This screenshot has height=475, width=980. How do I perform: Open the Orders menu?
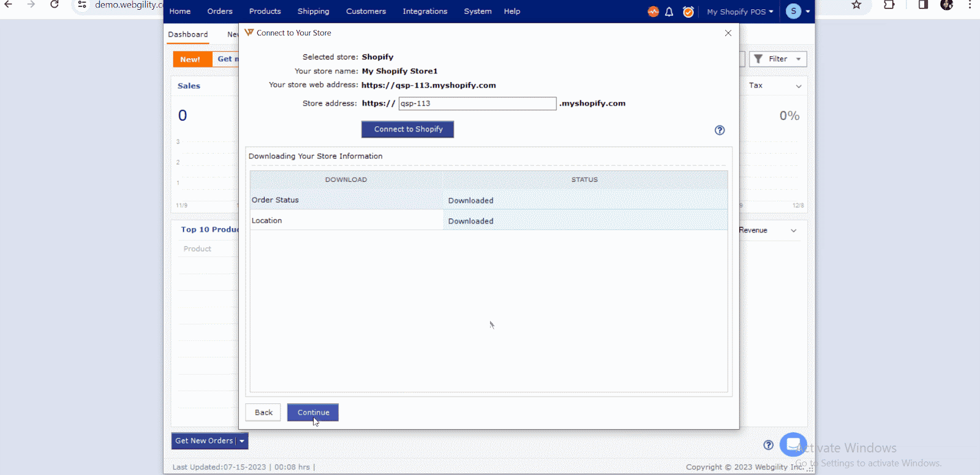(220, 12)
